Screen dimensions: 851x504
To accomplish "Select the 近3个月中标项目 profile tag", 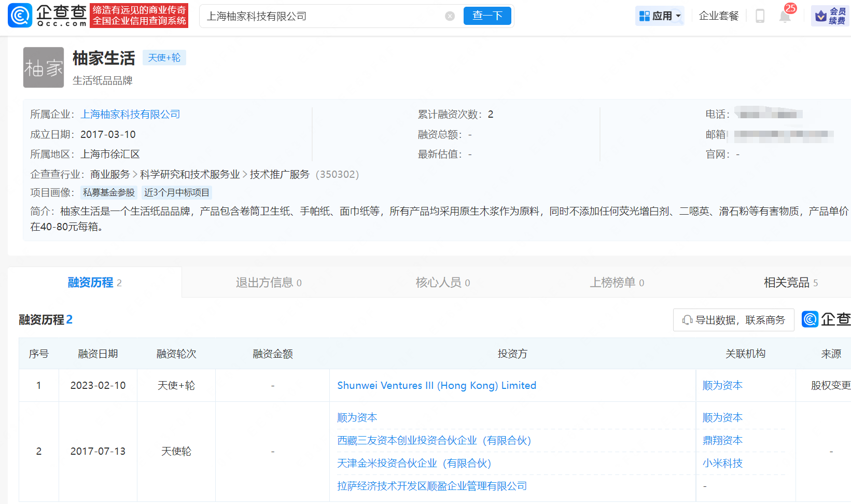I will (177, 193).
